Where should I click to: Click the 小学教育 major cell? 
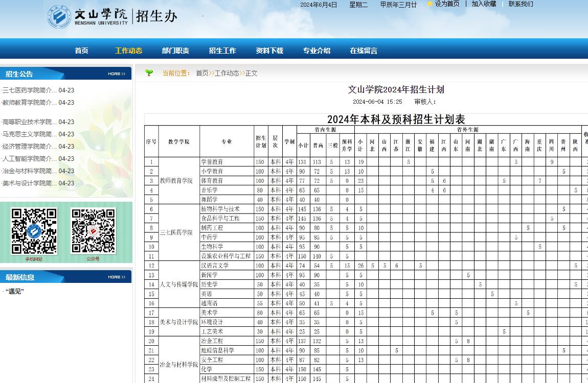[227, 171]
